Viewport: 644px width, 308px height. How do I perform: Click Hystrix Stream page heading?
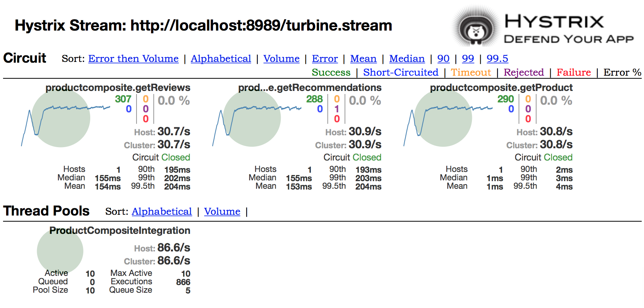(203, 26)
